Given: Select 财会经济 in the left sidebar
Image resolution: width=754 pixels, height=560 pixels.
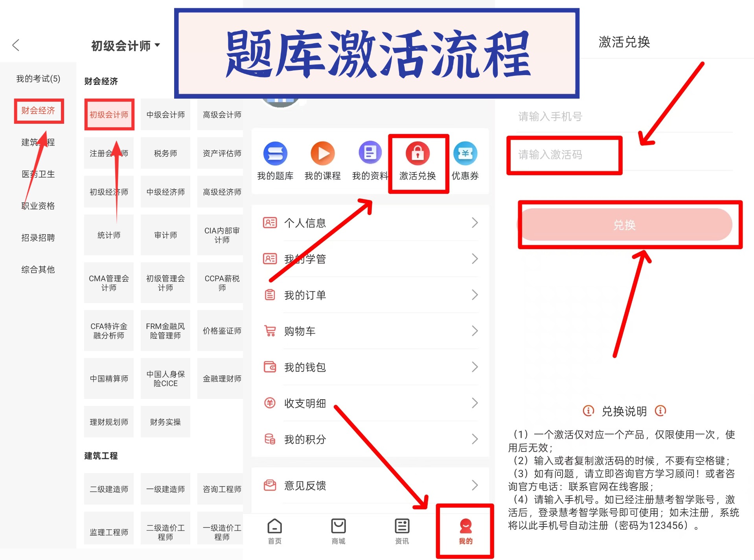Looking at the screenshot, I should click(39, 111).
